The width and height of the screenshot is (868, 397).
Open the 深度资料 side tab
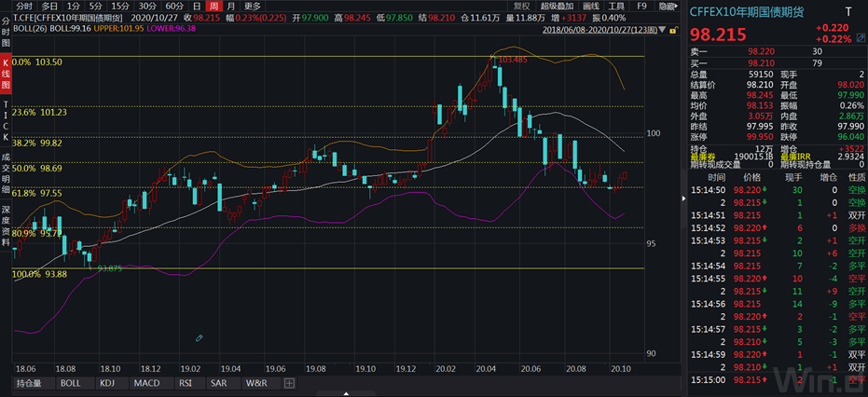(6, 226)
